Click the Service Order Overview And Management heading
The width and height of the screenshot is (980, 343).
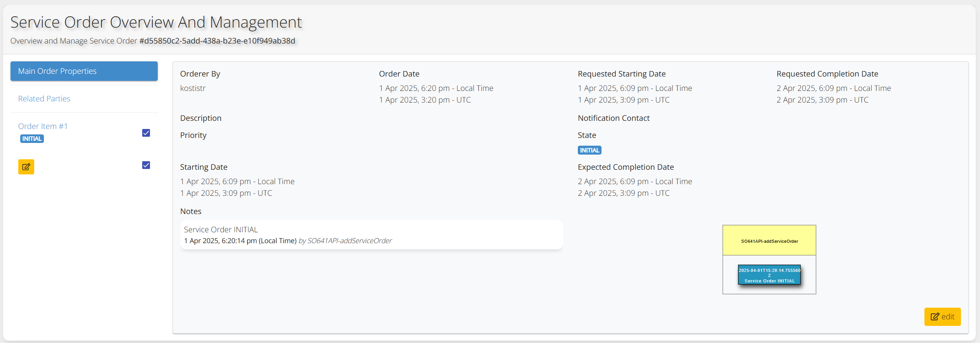(x=156, y=22)
